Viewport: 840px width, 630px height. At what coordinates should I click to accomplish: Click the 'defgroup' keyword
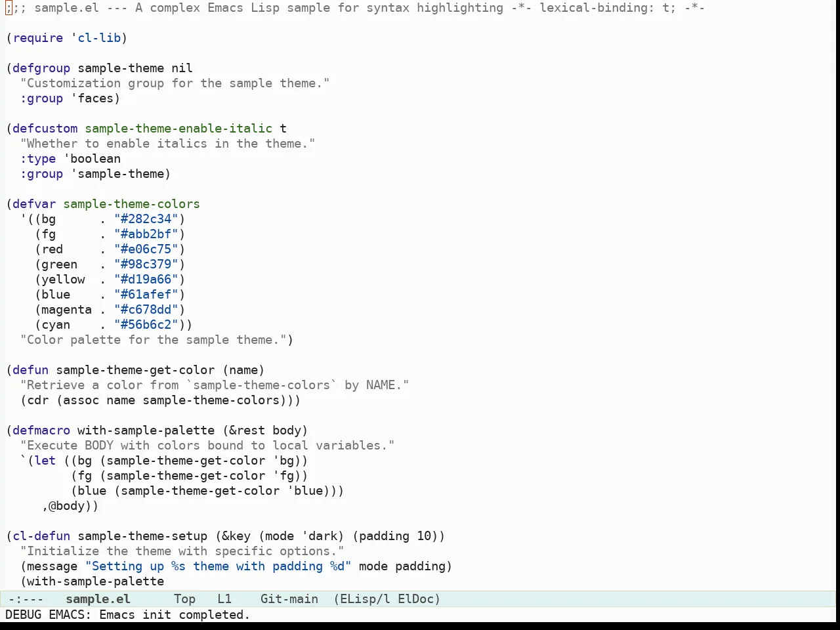41,68
